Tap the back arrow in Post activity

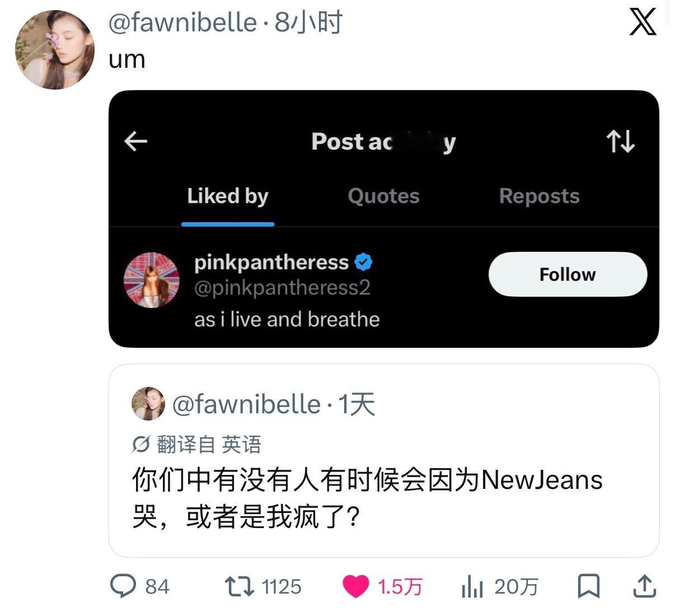[x=135, y=142]
